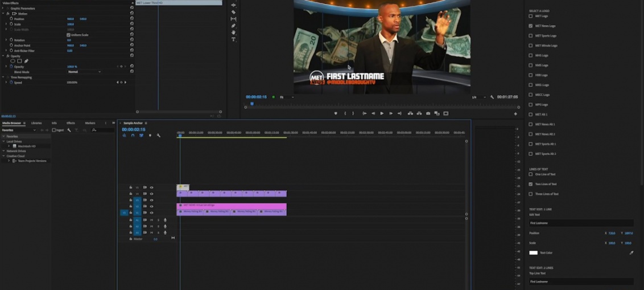644x290 pixels.
Task: Hide the V3 track with eye icon
Action: (x=151, y=200)
